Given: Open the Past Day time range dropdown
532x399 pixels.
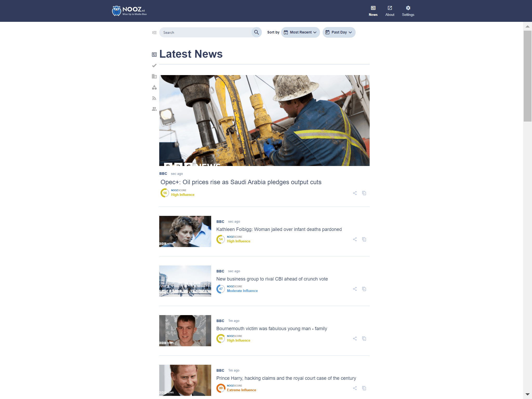Looking at the screenshot, I should click(x=339, y=32).
